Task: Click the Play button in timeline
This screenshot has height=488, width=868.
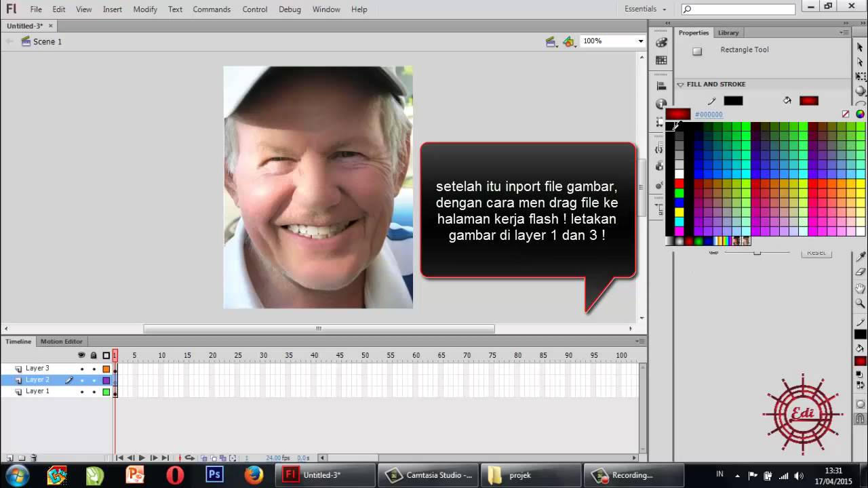Action: click(x=142, y=458)
